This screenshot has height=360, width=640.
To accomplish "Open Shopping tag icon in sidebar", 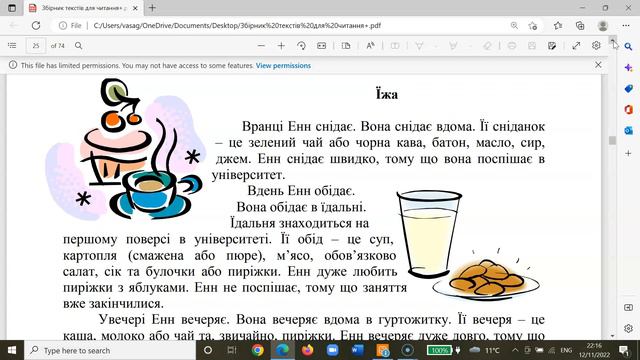I will [629, 89].
